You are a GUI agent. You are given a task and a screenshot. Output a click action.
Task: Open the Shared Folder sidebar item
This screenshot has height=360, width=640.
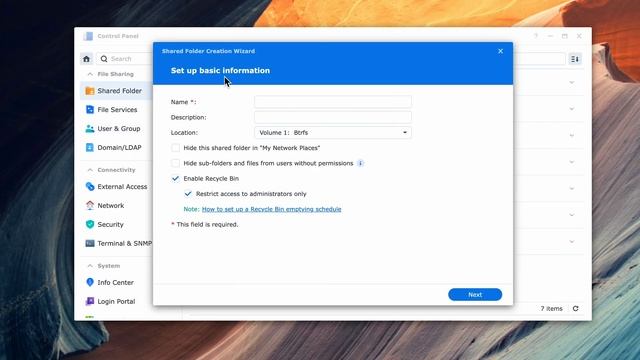click(x=116, y=91)
